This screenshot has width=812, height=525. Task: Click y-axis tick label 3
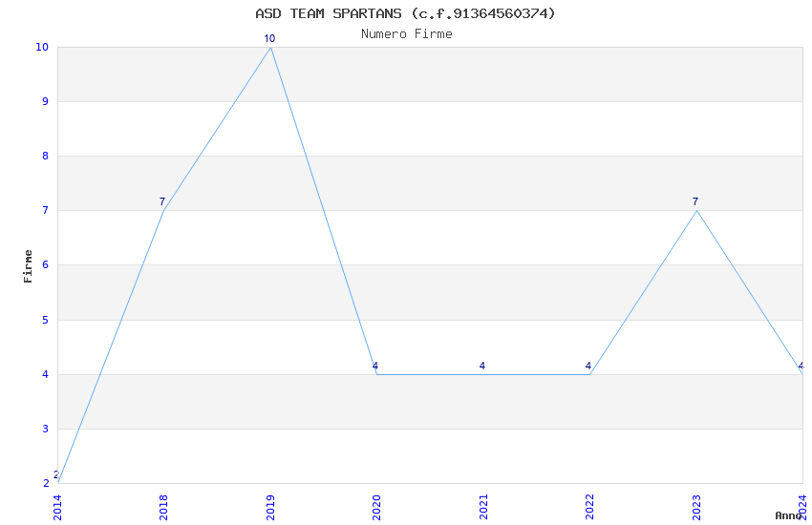click(46, 429)
